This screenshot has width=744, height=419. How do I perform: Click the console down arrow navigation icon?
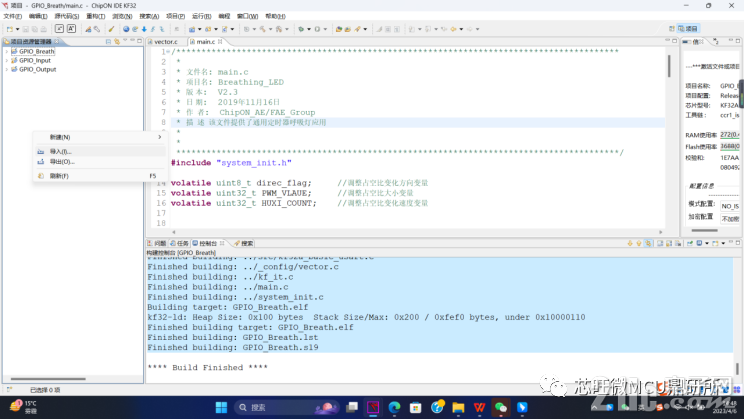point(630,243)
